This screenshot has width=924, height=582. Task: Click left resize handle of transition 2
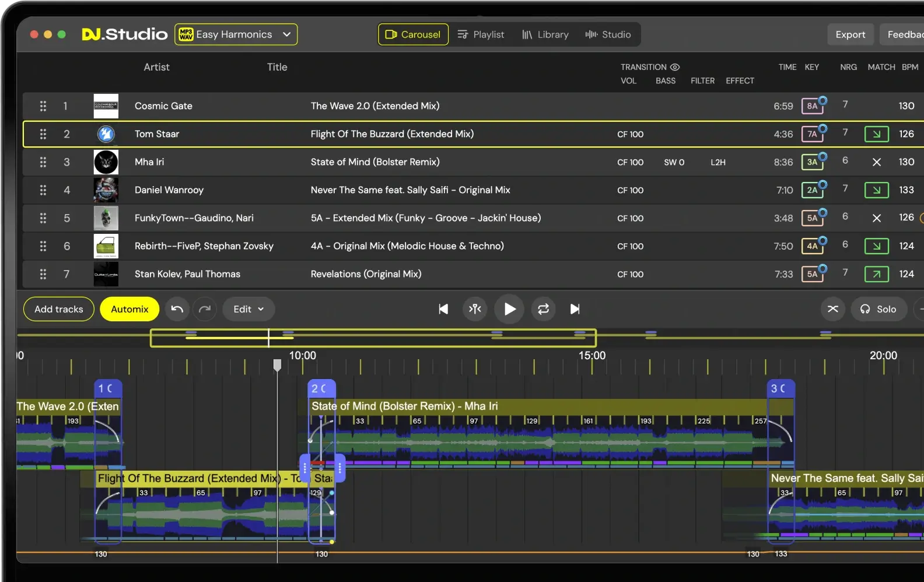(x=304, y=468)
